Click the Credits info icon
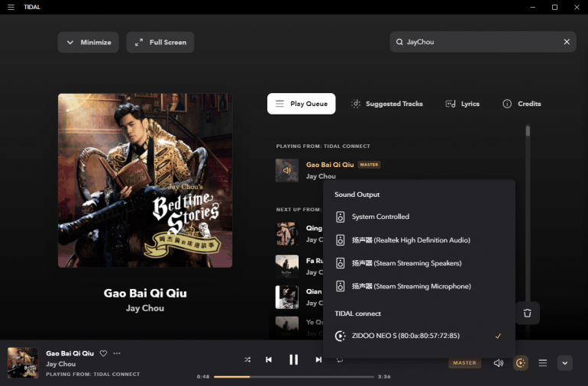 point(507,104)
